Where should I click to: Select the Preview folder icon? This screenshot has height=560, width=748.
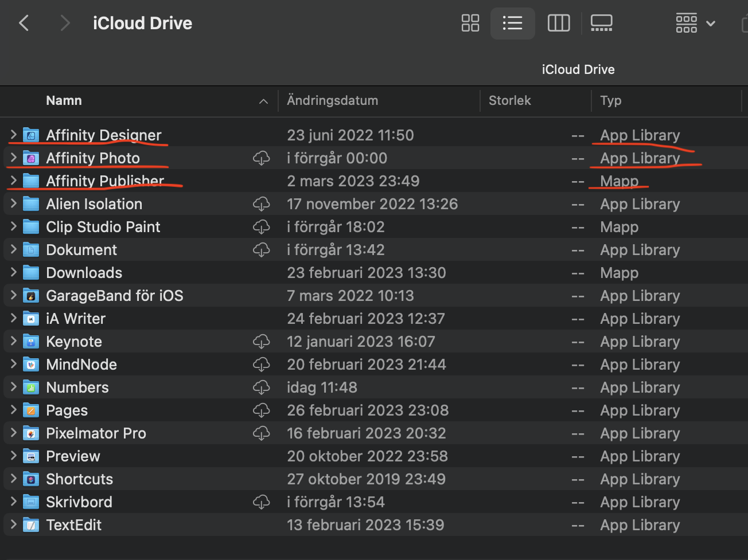(31, 456)
